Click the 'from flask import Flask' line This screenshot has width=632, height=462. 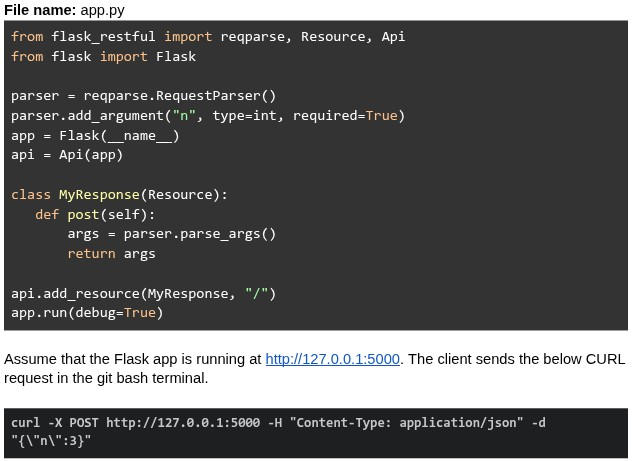point(104,56)
